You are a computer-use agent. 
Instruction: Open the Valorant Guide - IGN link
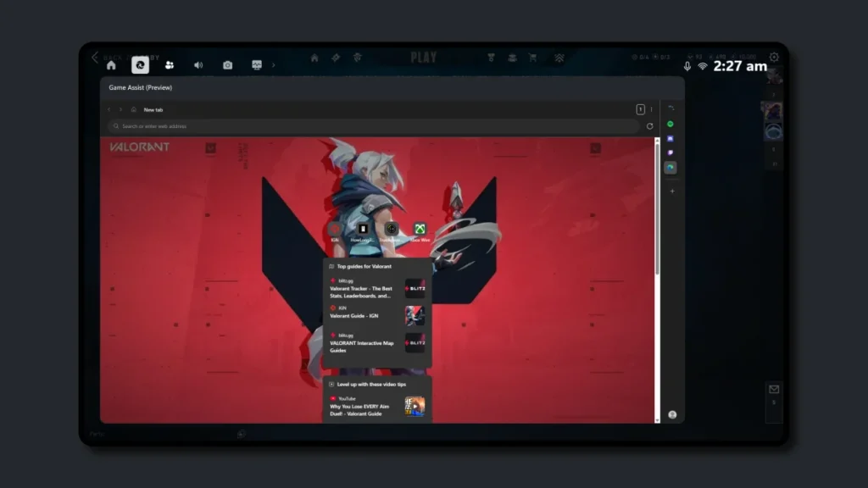(x=356, y=315)
